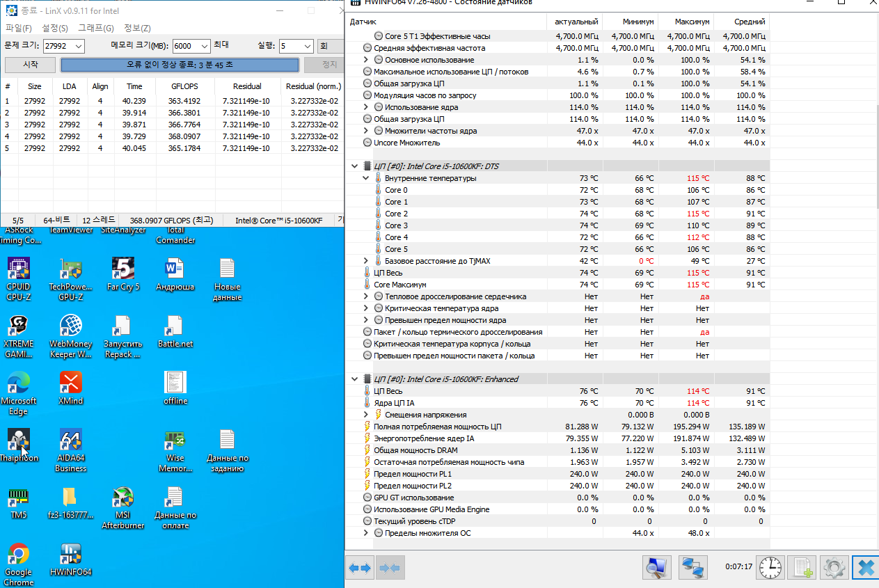Click the blue X icon in HWiNFO toolbar
This screenshot has height=588, width=879.
point(865,568)
